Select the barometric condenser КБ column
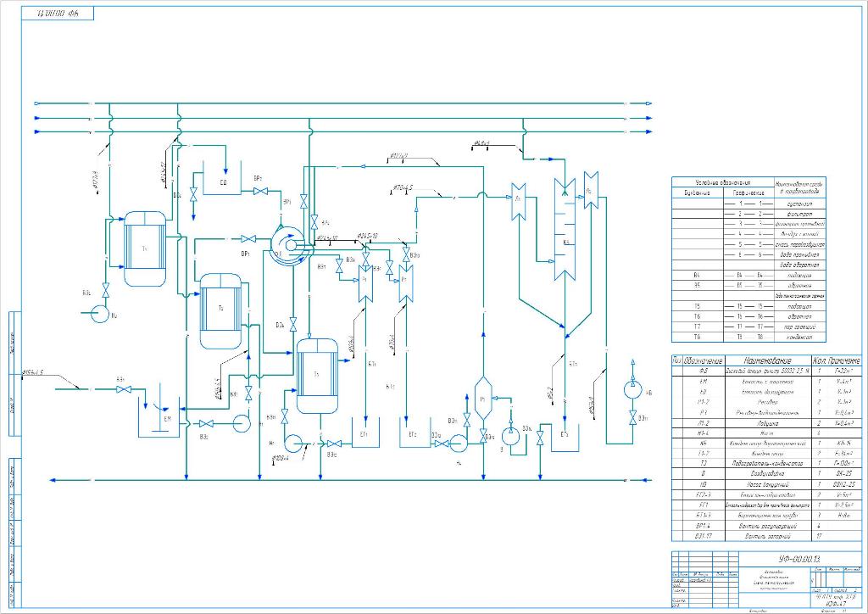868x614 pixels. 565,229
